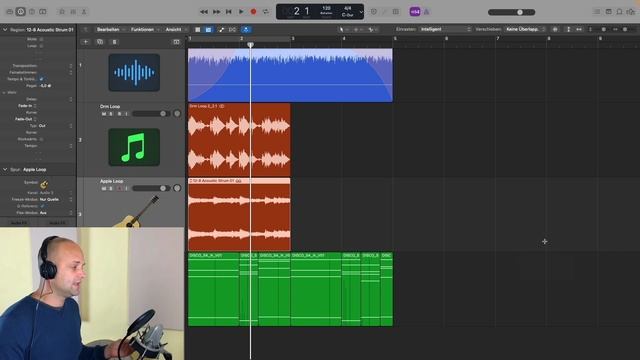
Task: Collapse the Mehr section in Region inspector
Action: click(4, 93)
